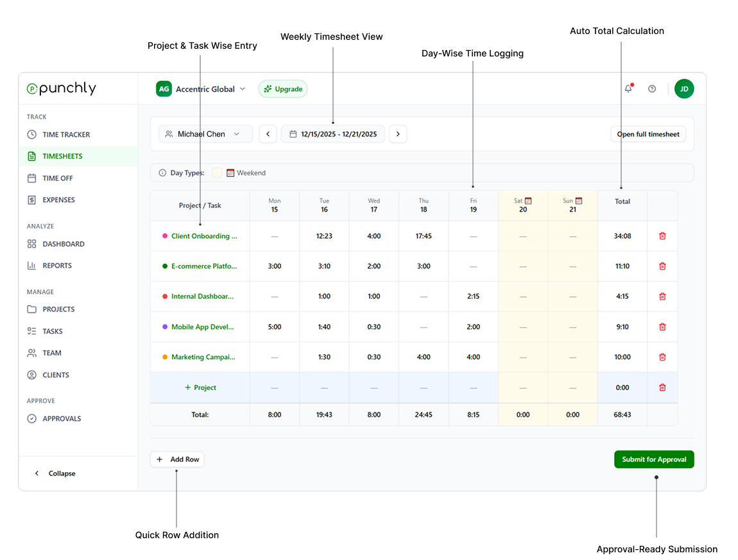Open notifications bell
Viewport: 738px width, 560px height.
[628, 89]
